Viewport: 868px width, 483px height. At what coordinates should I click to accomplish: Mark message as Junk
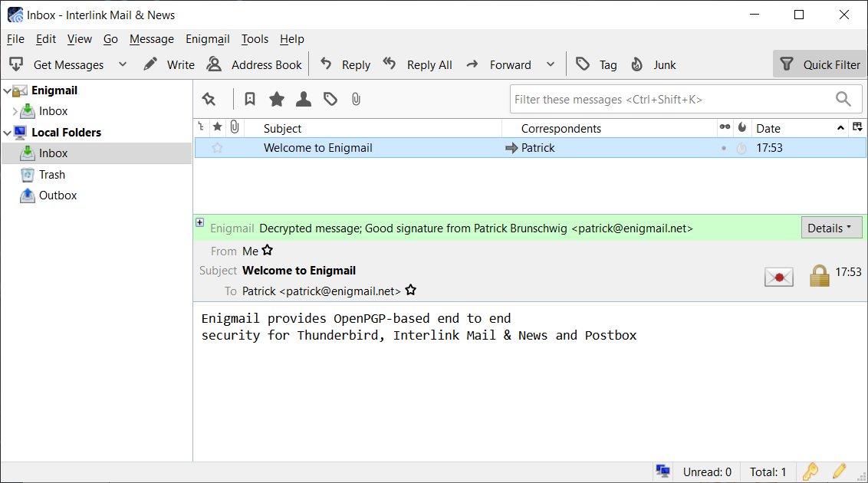(x=654, y=64)
